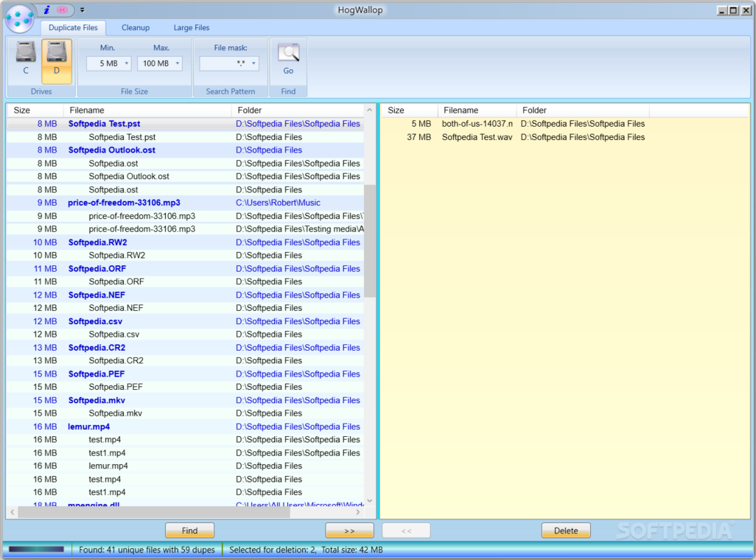Select bold row Softpedia.RW2
This screenshot has height=560, width=756.
pyautogui.click(x=185, y=242)
